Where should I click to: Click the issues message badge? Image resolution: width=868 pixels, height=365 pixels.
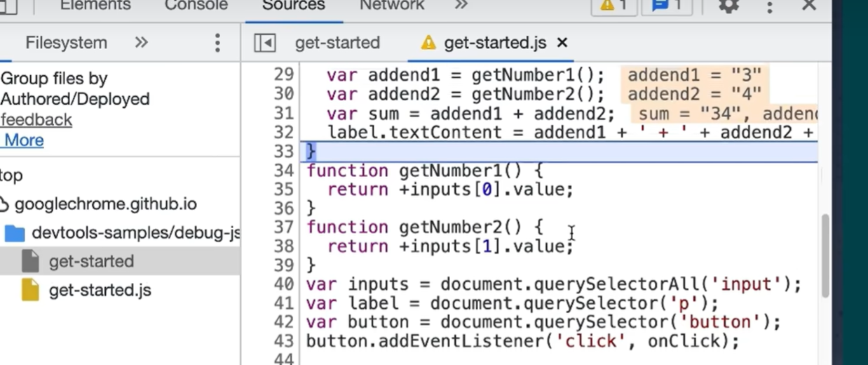pyautogui.click(x=667, y=6)
